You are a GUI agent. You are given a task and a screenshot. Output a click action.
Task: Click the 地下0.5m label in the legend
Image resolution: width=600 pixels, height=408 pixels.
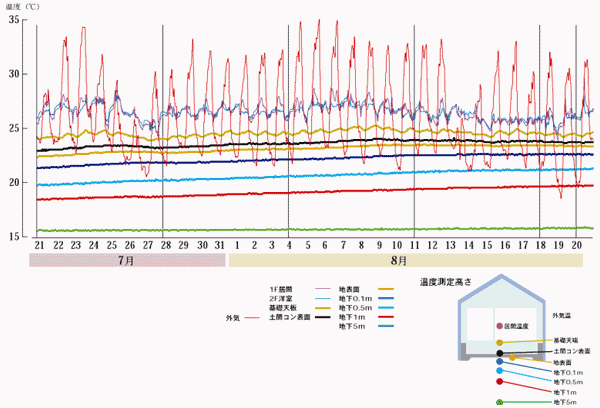355,308
